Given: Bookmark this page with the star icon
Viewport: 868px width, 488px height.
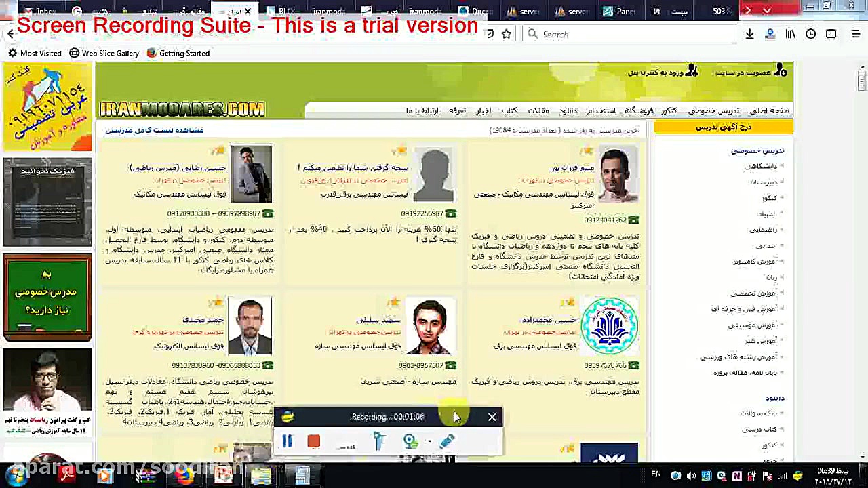Looking at the screenshot, I should (507, 33).
